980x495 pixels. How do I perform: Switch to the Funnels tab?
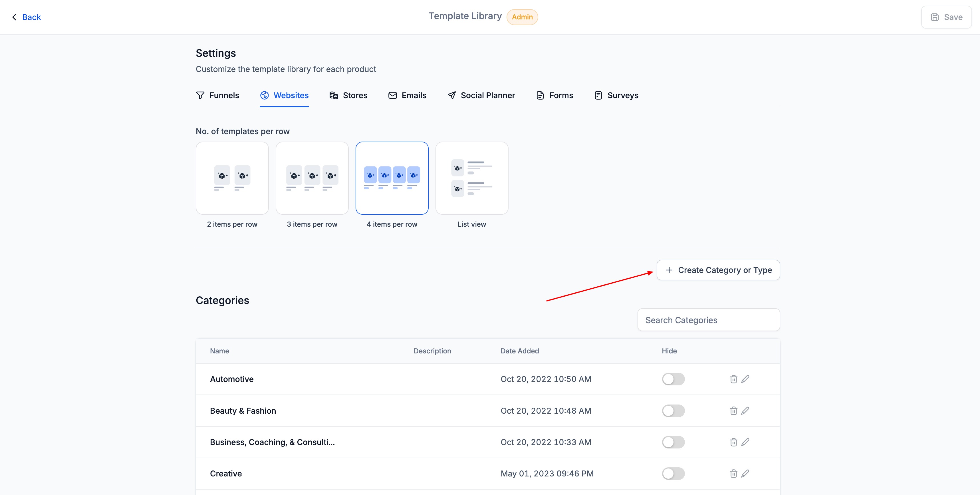click(x=218, y=96)
